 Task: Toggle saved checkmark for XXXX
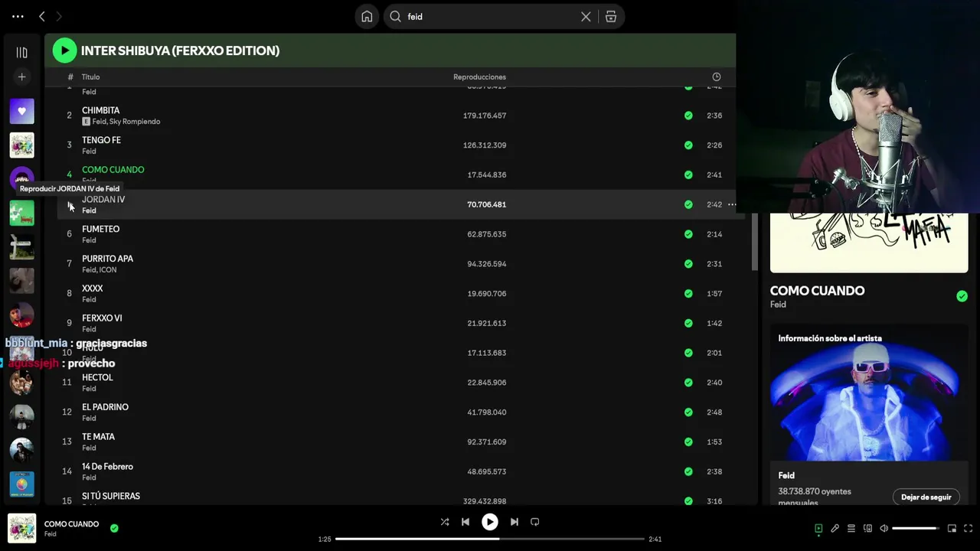(688, 294)
